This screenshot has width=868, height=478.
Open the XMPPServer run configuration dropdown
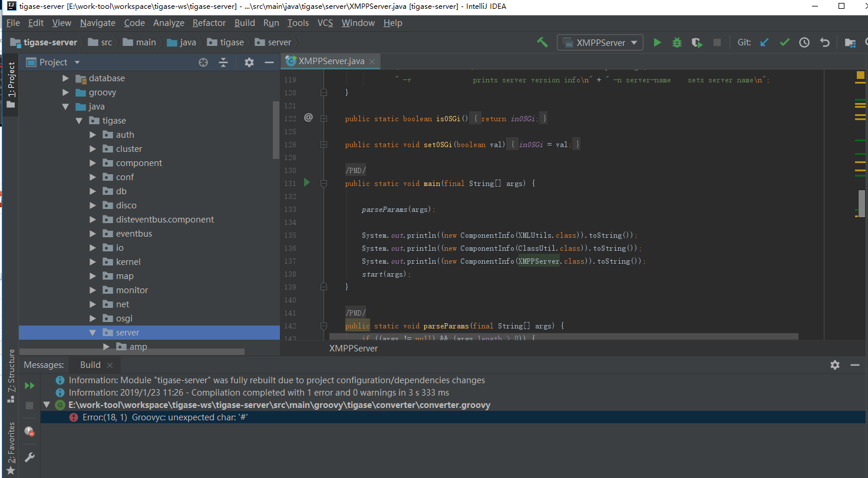tap(600, 42)
